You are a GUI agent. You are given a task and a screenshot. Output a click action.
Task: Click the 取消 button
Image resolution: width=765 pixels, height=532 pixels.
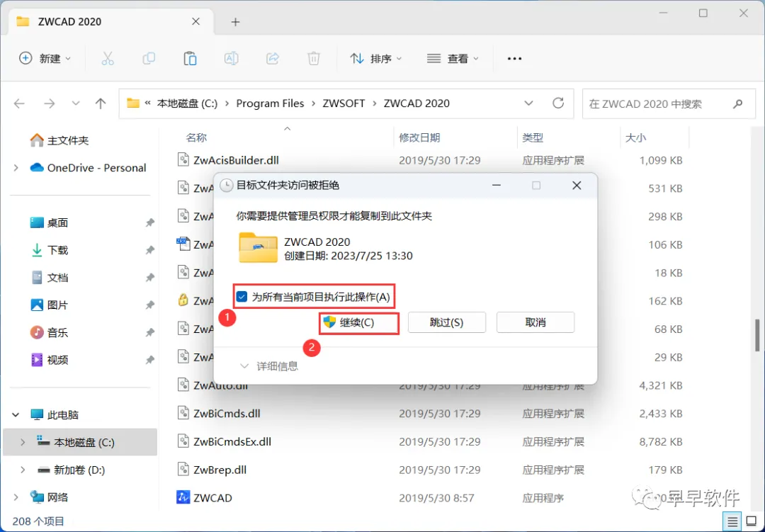[535, 322]
